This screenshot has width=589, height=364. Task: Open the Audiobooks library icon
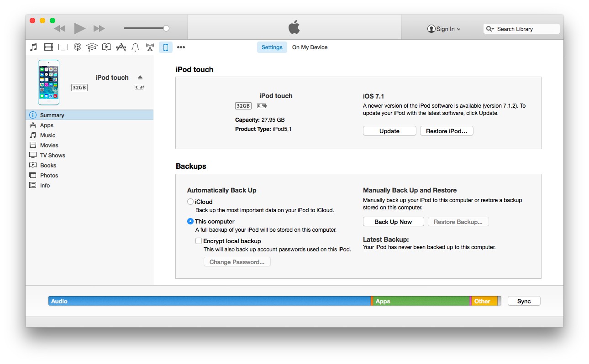pyautogui.click(x=106, y=47)
